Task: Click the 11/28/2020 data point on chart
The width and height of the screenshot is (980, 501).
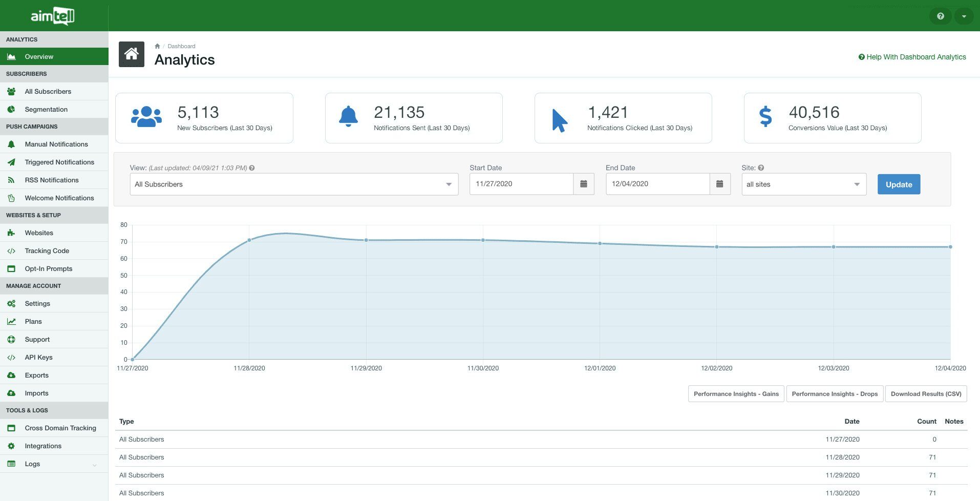Action: 249,240
